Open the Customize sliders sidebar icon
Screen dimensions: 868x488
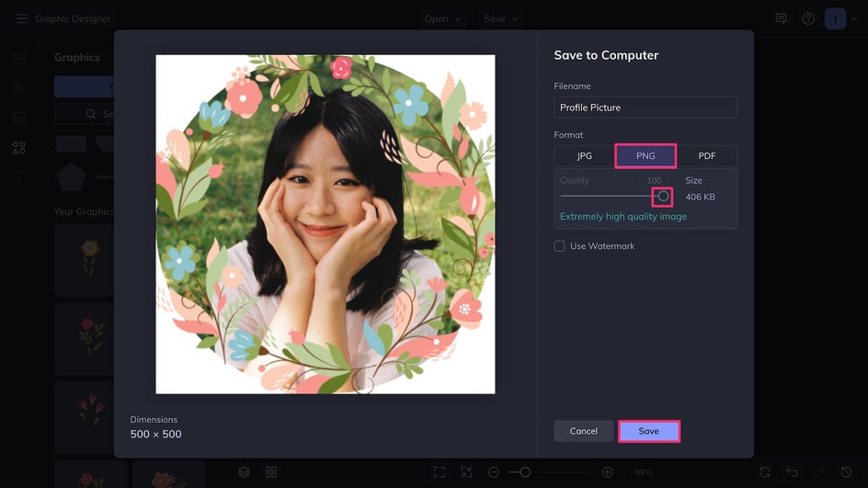[18, 87]
